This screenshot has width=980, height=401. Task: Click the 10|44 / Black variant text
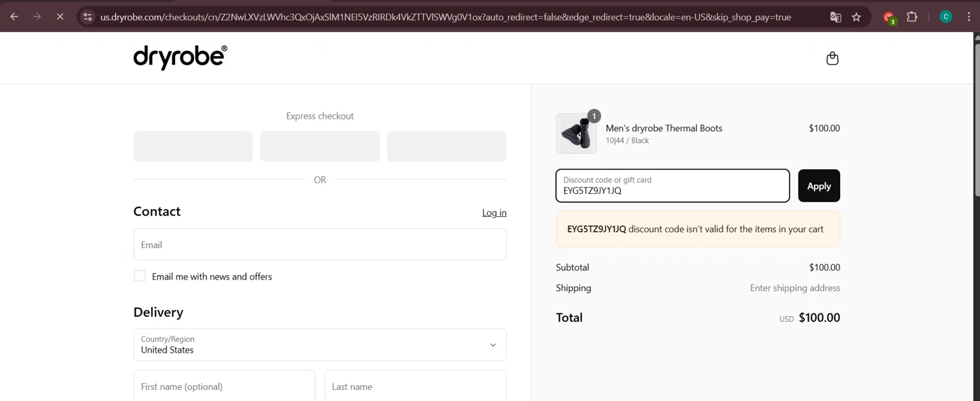(x=627, y=140)
